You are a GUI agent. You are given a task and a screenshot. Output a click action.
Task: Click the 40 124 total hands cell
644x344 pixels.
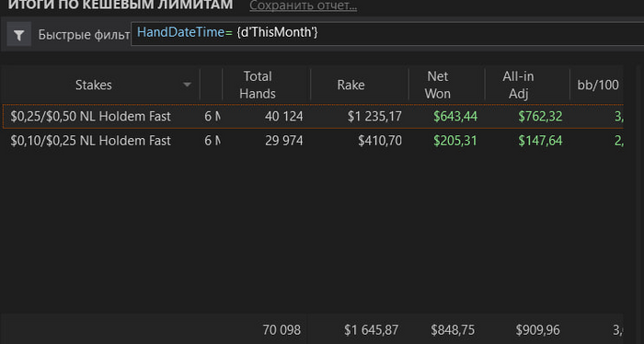click(283, 117)
